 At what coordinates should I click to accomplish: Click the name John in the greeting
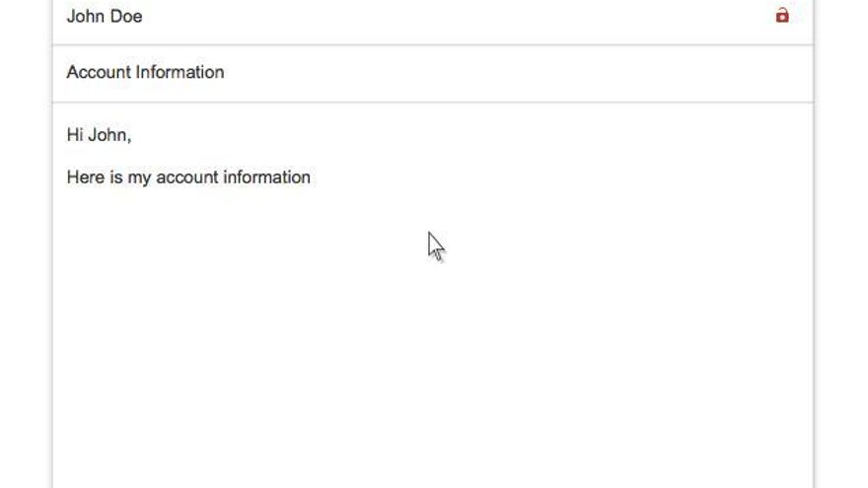click(x=109, y=134)
